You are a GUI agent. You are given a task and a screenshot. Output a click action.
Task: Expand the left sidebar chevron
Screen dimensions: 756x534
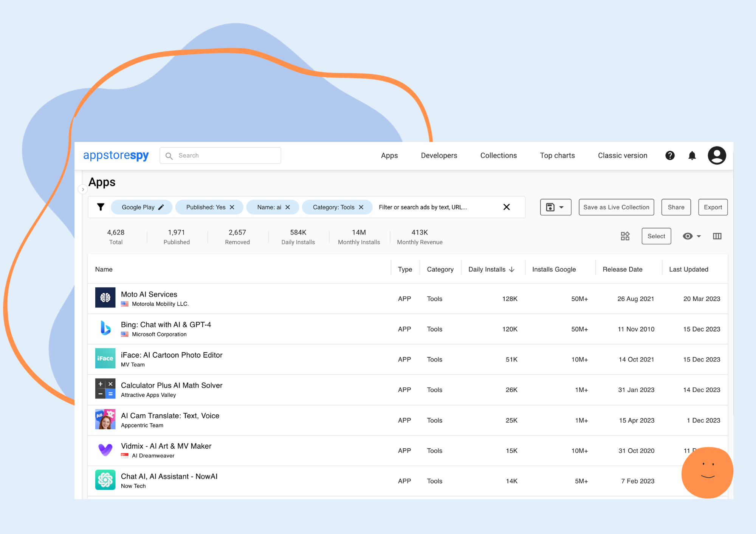(x=83, y=189)
